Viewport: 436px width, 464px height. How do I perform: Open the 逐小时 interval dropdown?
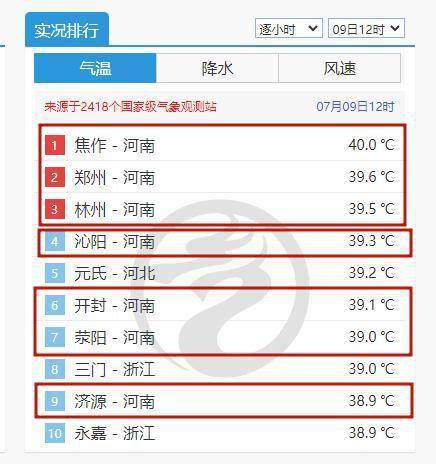[289, 29]
